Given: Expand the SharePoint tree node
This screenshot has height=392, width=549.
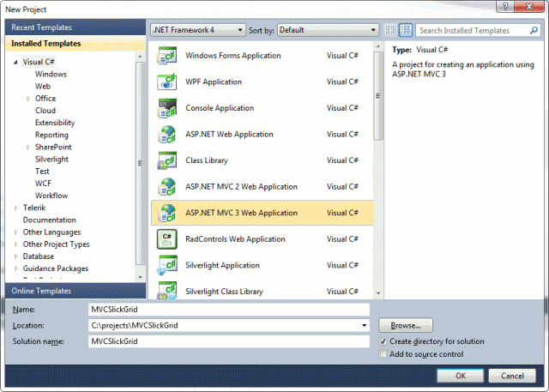Looking at the screenshot, I should tap(28, 148).
